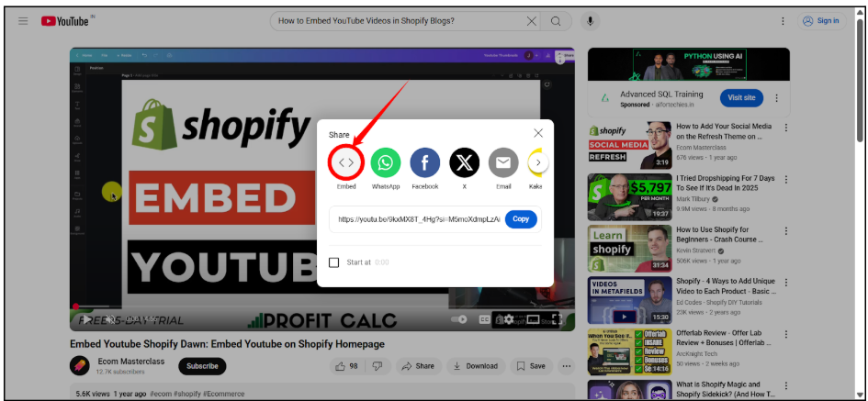868x401 pixels.
Task: Open the sponsored ad options menu
Action: pyautogui.click(x=776, y=98)
